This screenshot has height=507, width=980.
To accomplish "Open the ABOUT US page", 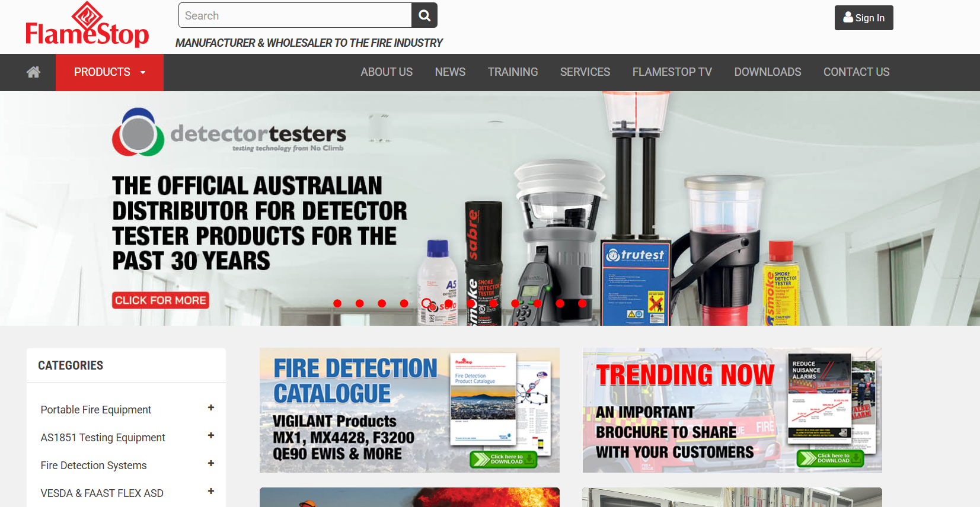I will pyautogui.click(x=387, y=72).
